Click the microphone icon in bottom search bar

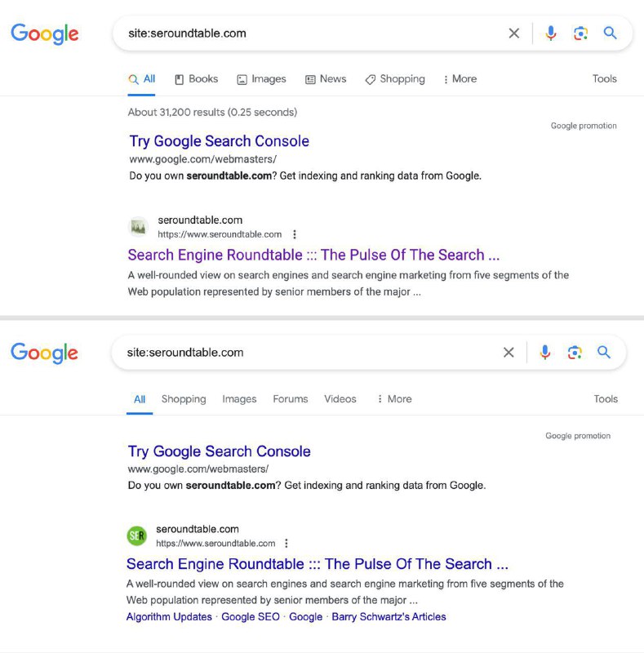click(x=545, y=353)
